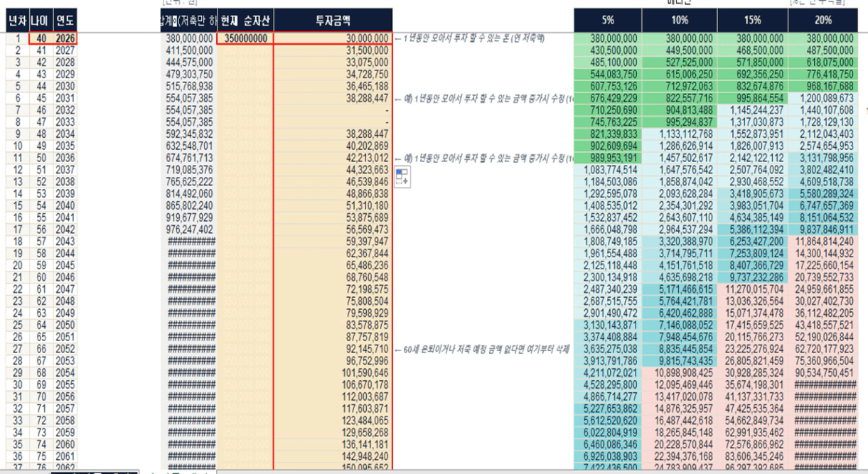Select the 현재 순자산 header cell

[x=245, y=20]
